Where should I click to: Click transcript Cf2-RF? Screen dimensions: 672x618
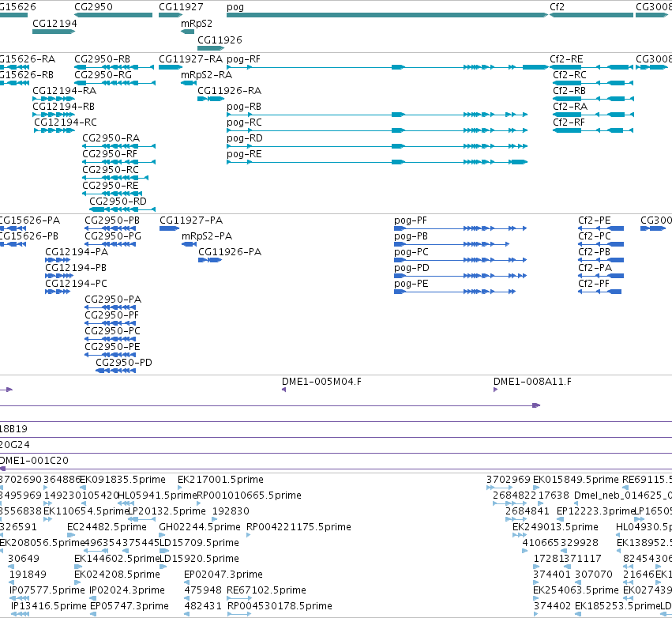pos(593,130)
